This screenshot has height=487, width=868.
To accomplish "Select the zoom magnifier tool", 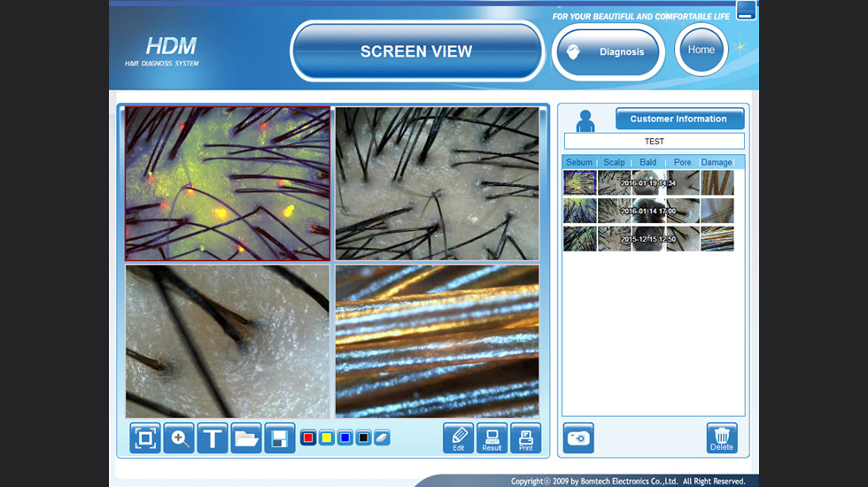I will (179, 438).
